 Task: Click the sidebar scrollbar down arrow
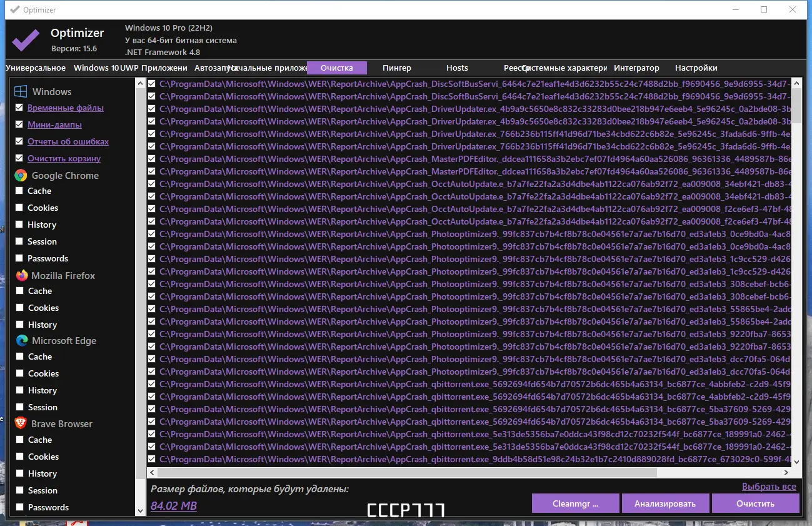[139, 510]
